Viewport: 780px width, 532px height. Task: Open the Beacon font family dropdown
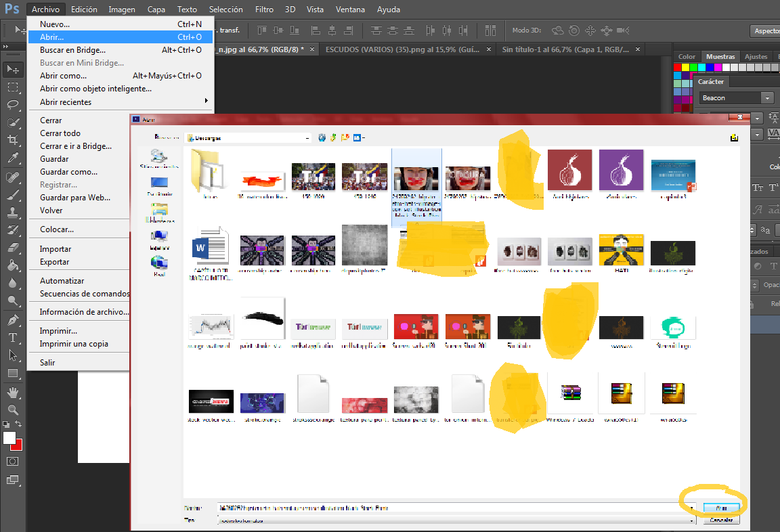point(767,98)
